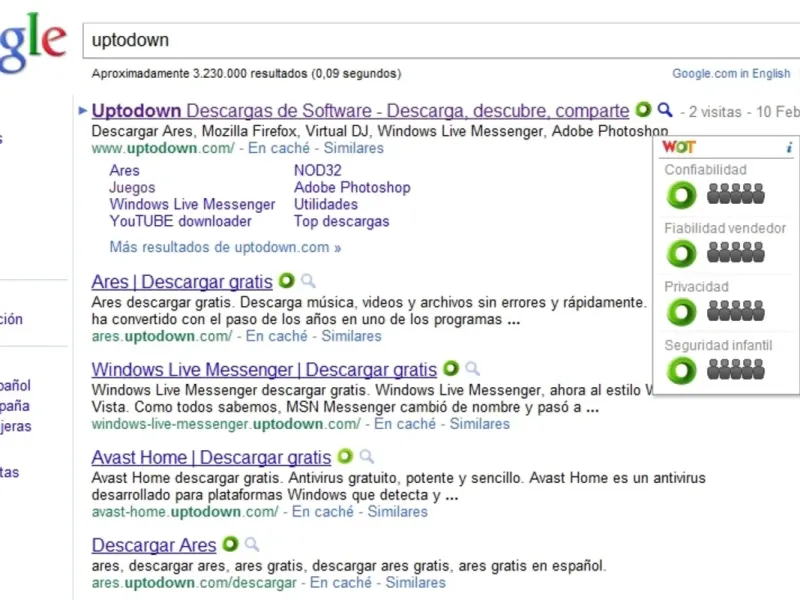Open WOT popup info icon
Image resolution: width=800 pixels, height=600 pixels.
[x=789, y=148]
